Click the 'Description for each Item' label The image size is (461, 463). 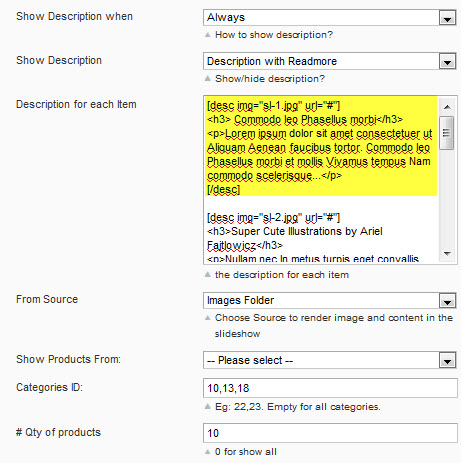coord(76,104)
